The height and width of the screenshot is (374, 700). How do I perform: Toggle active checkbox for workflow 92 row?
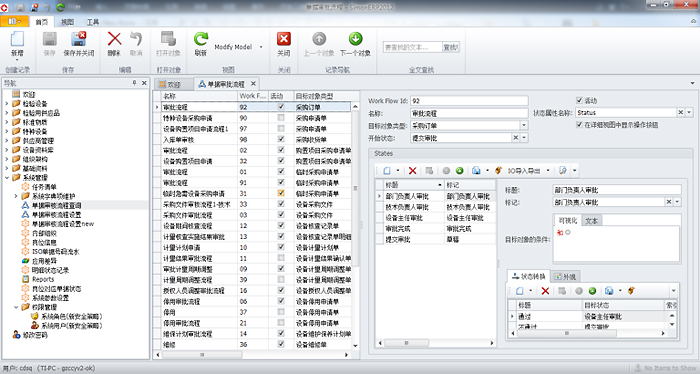pos(281,107)
